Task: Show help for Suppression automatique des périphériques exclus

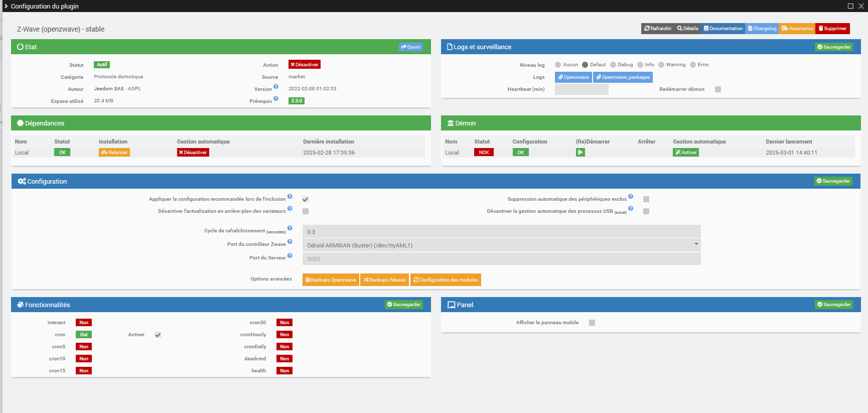Action: pos(631,196)
